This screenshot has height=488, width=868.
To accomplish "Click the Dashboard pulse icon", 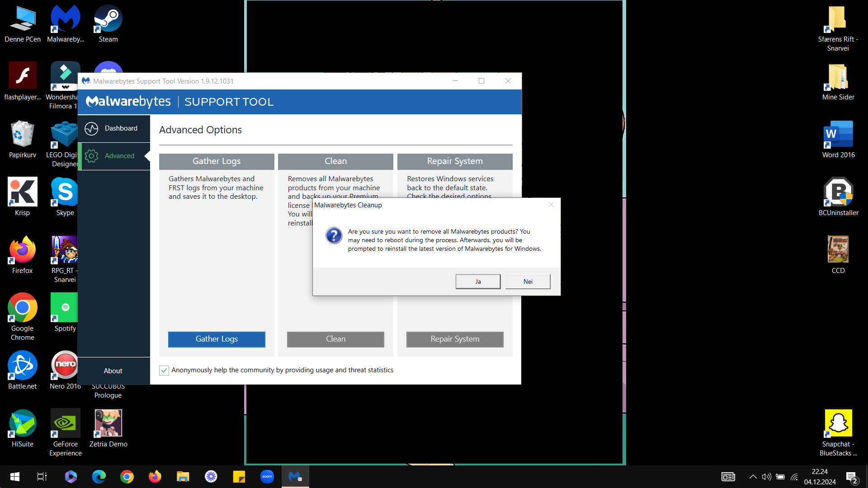I will click(x=92, y=129).
